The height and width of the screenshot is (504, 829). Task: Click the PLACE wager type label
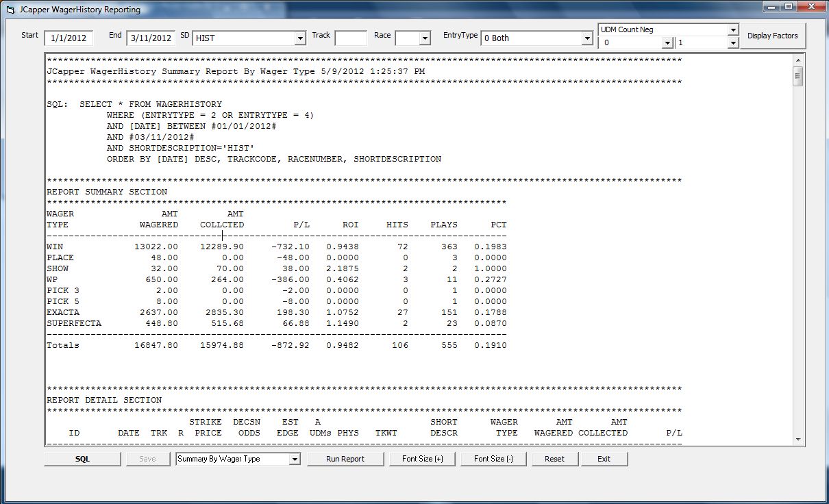click(60, 257)
